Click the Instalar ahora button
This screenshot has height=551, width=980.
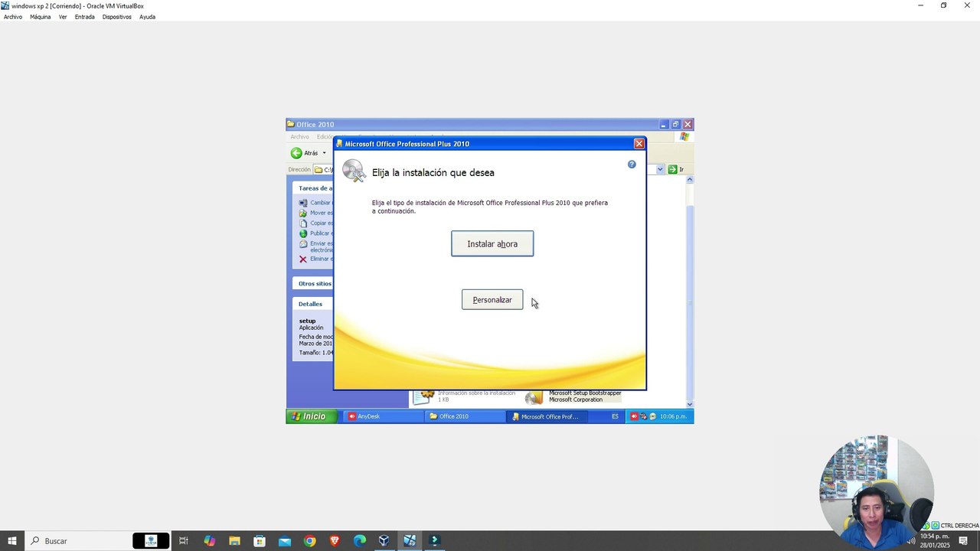(492, 243)
